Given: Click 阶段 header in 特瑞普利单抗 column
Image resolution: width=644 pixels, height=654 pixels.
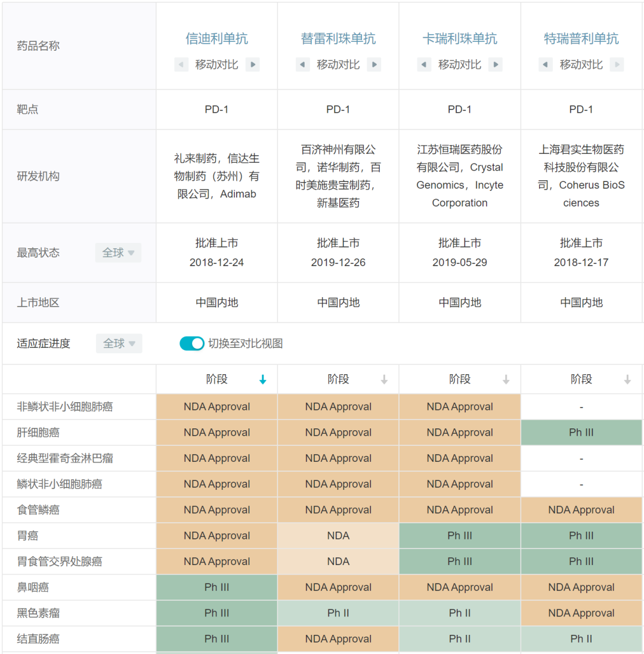Looking at the screenshot, I should click(581, 380).
